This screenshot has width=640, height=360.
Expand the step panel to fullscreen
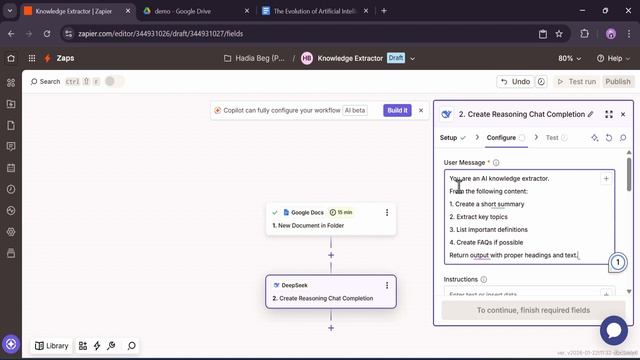[609, 114]
